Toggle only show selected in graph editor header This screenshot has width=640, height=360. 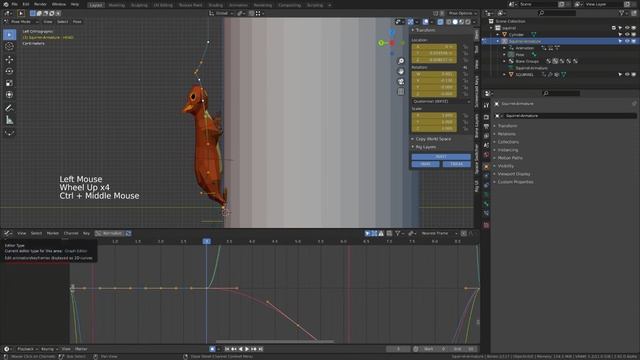tap(367, 233)
